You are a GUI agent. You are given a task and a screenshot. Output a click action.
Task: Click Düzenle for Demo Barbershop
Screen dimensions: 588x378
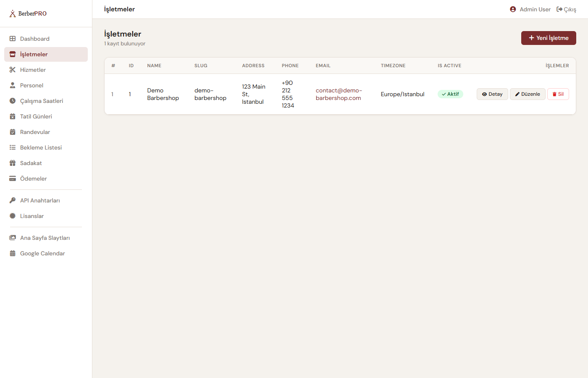pyautogui.click(x=528, y=94)
